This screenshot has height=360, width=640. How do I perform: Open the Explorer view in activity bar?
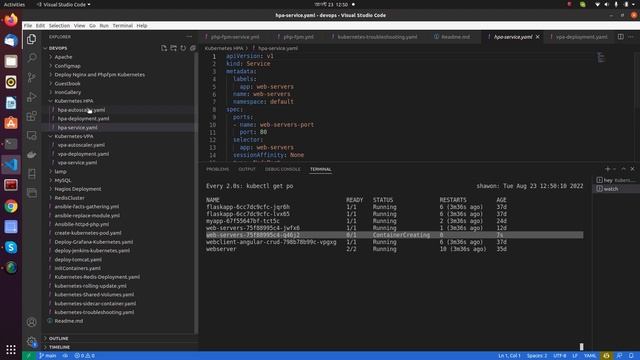tap(31, 39)
